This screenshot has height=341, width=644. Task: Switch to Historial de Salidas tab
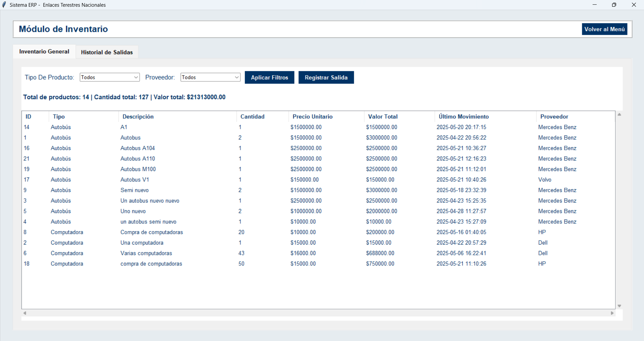pyautogui.click(x=107, y=52)
